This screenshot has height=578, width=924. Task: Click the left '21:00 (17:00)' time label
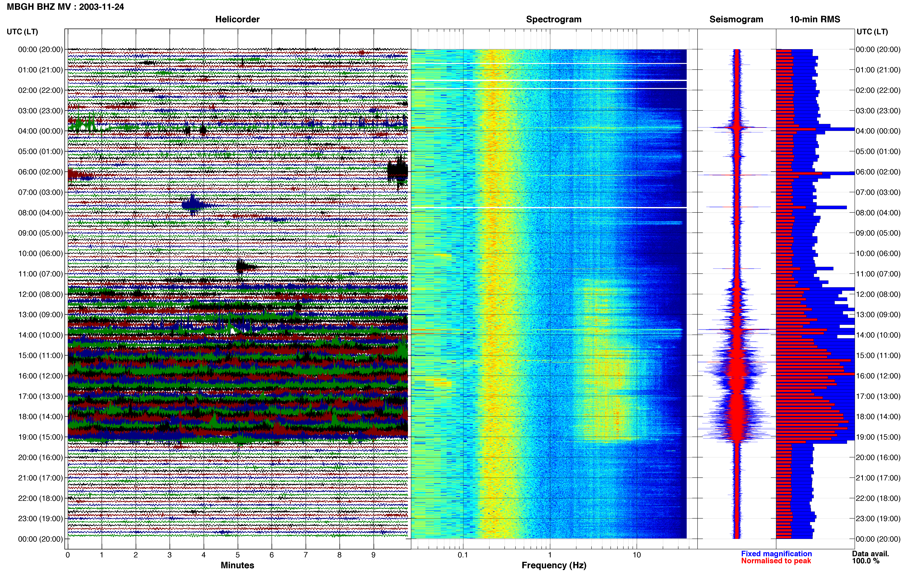pos(41,478)
